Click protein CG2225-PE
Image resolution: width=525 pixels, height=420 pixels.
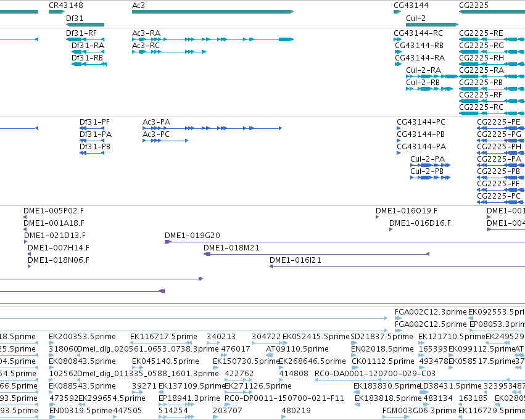(498, 122)
